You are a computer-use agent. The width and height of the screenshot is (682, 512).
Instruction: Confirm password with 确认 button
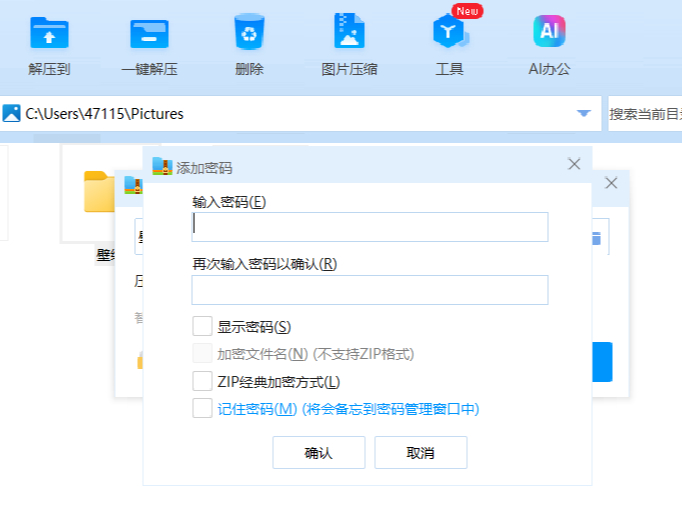point(319,453)
